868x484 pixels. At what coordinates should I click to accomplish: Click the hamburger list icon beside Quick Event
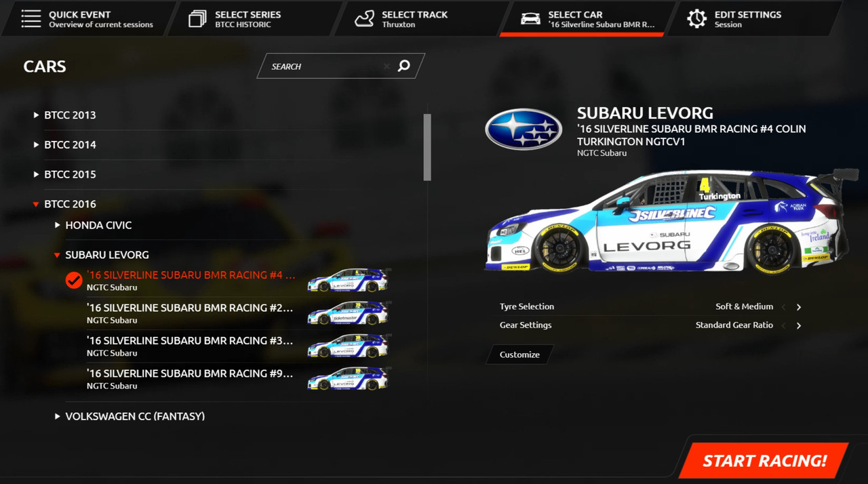point(31,19)
